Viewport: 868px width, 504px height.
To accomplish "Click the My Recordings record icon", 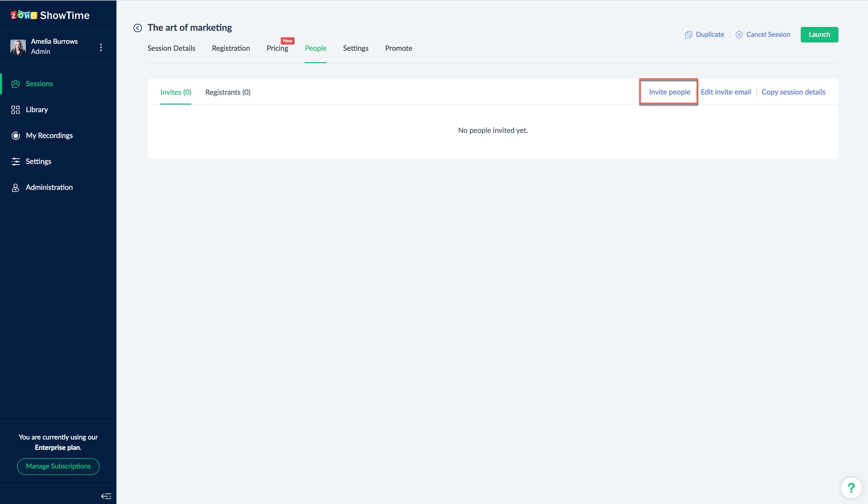I will (x=16, y=135).
